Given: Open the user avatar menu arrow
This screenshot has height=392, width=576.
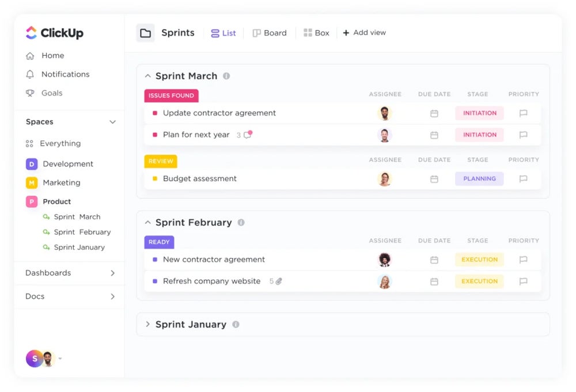Looking at the screenshot, I should pyautogui.click(x=60, y=359).
